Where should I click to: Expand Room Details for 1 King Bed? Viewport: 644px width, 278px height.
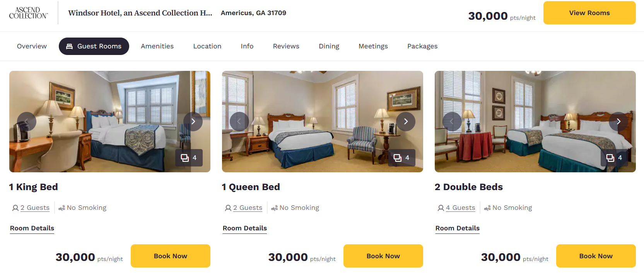(x=32, y=228)
